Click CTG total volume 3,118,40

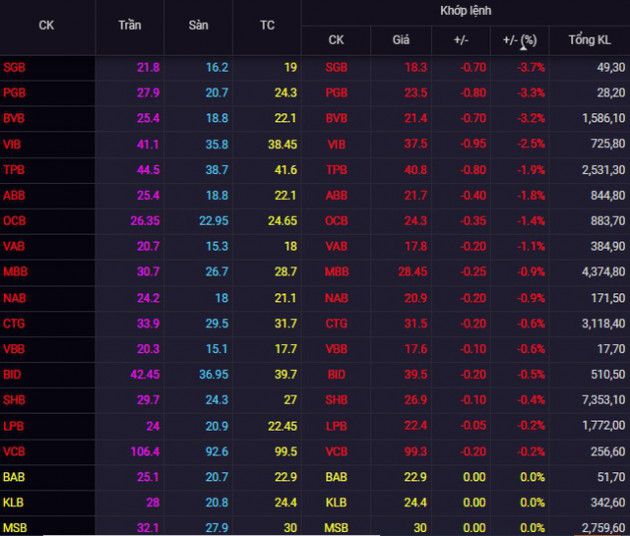click(603, 323)
